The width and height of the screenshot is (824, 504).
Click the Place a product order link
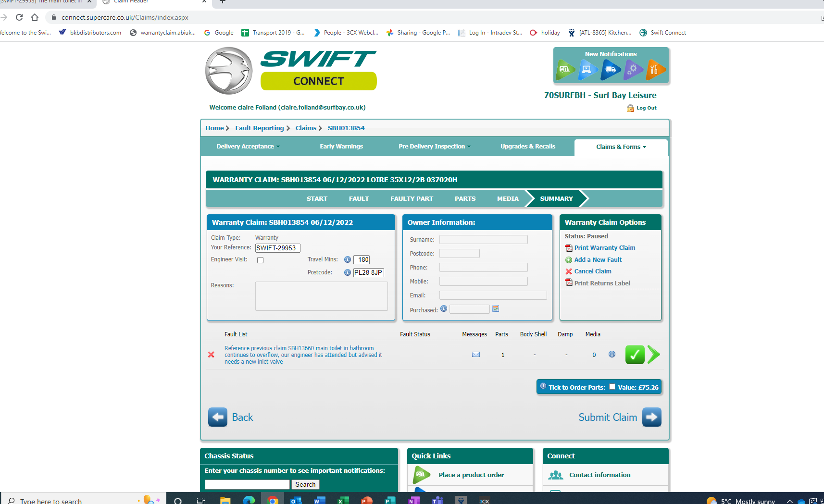[x=471, y=475]
